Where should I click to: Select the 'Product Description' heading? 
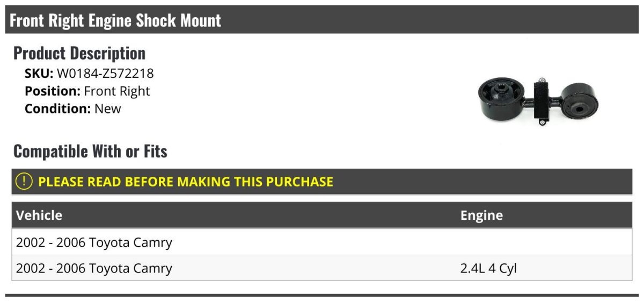79,53
